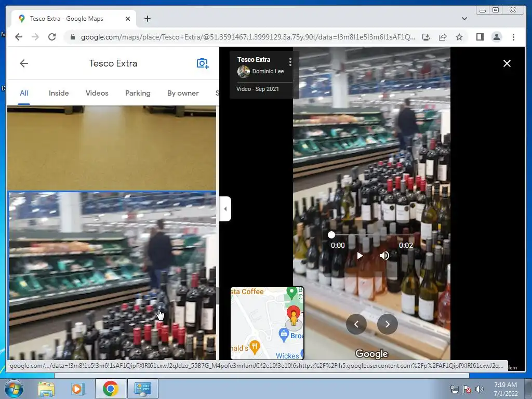
Task: Toggle the browser side panel
Action: (x=480, y=37)
